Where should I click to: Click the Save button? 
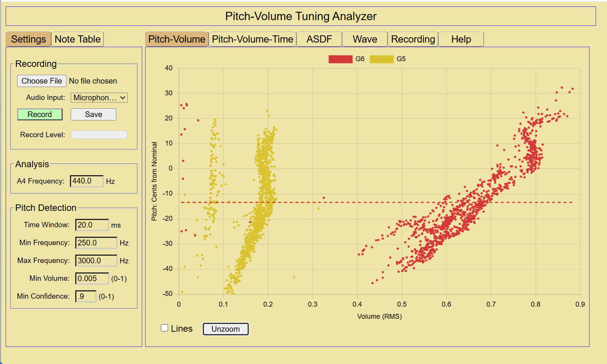(x=94, y=114)
